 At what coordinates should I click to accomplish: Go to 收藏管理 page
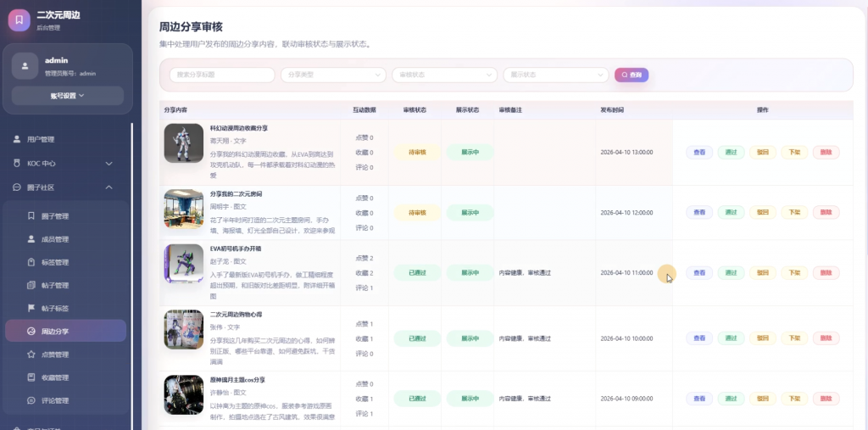pos(66,377)
